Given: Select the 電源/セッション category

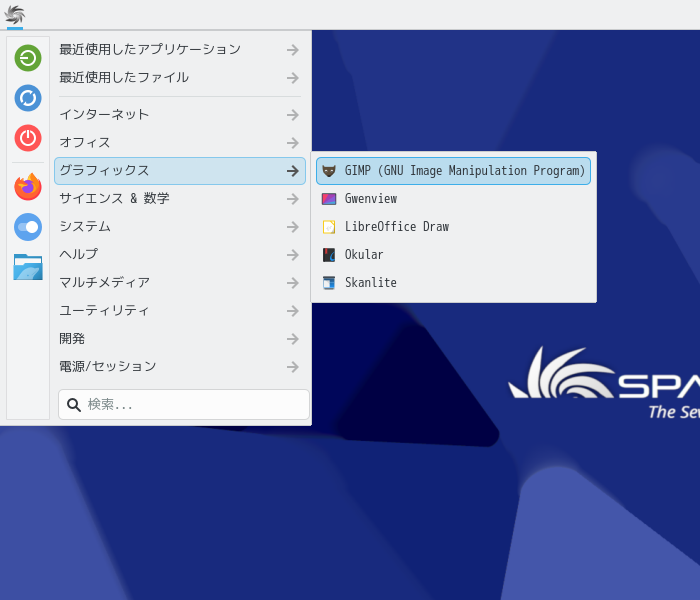Looking at the screenshot, I should (180, 367).
